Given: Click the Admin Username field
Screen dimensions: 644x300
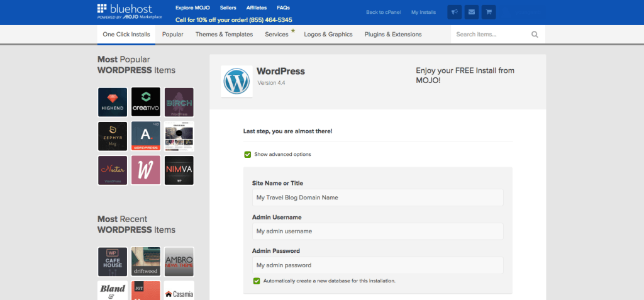Looking at the screenshot, I should click(378, 231).
